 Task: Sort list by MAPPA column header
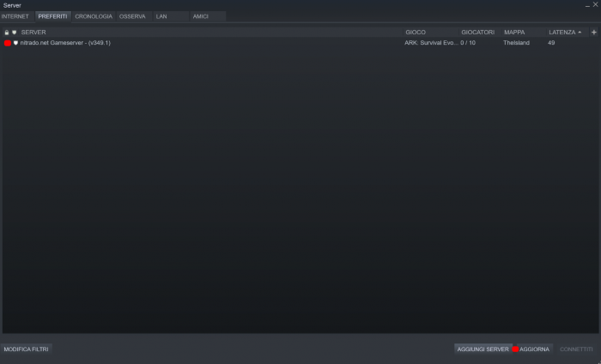(x=514, y=33)
